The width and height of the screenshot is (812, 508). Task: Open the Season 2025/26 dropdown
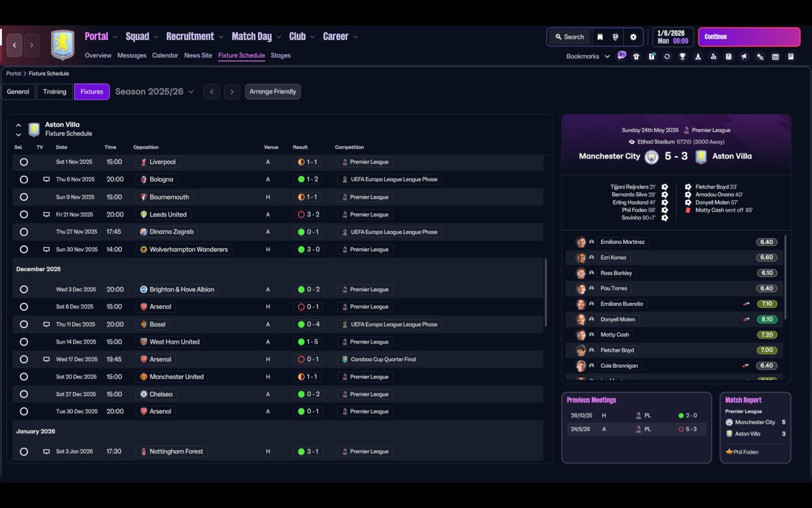coord(155,91)
